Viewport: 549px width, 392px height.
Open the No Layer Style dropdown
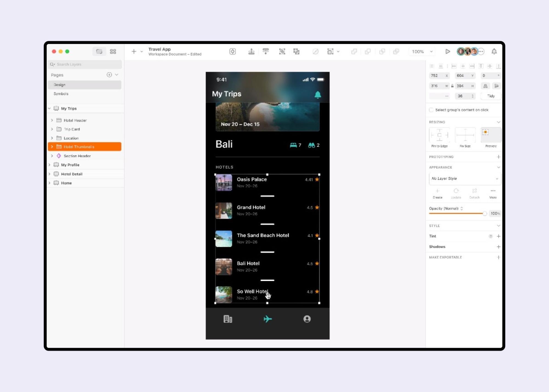pyautogui.click(x=465, y=179)
